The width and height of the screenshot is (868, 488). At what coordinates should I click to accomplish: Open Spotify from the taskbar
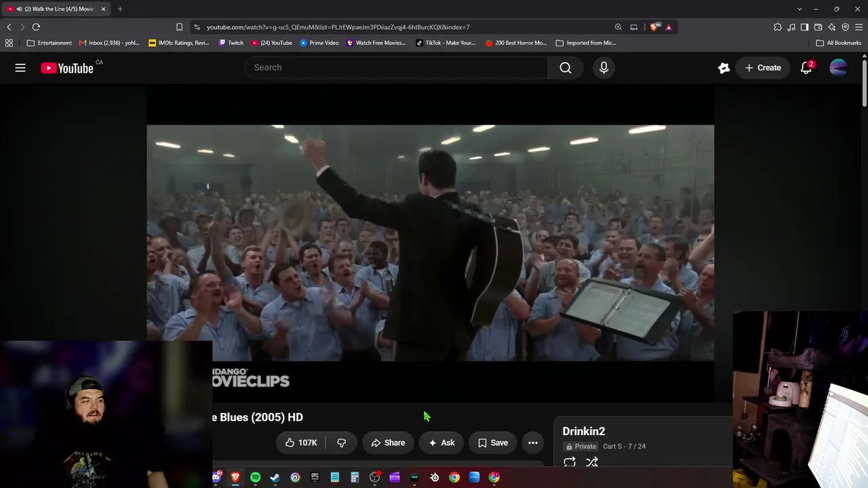coord(255,477)
